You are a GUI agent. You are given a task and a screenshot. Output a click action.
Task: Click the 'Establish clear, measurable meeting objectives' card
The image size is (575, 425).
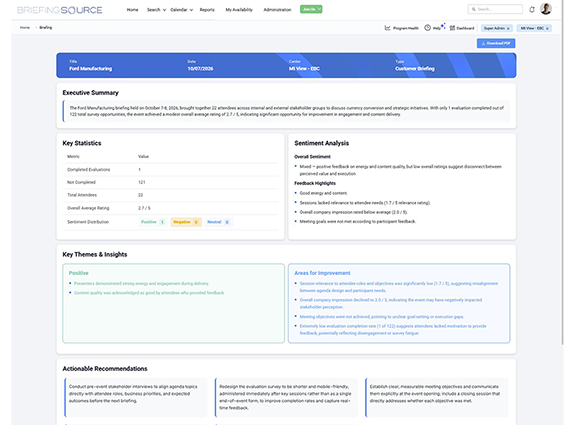pyautogui.click(x=436, y=397)
